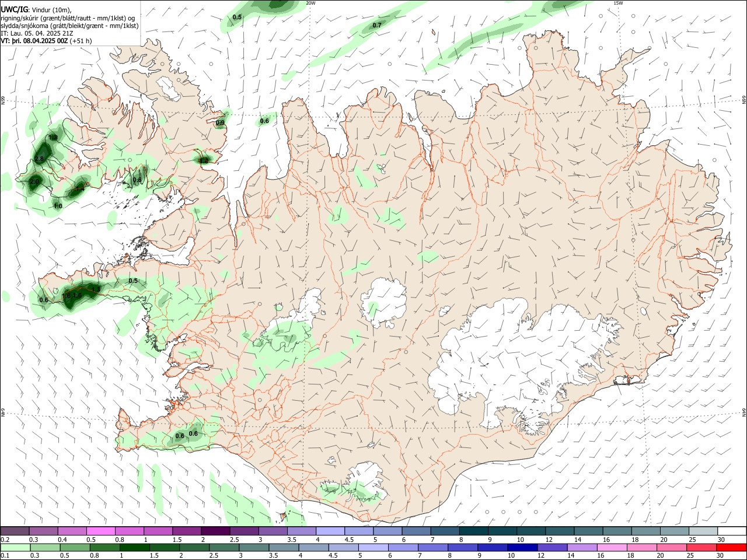Pick the sleet/snow legend swatch labeled 0.8
747x560 pixels.
130,531
